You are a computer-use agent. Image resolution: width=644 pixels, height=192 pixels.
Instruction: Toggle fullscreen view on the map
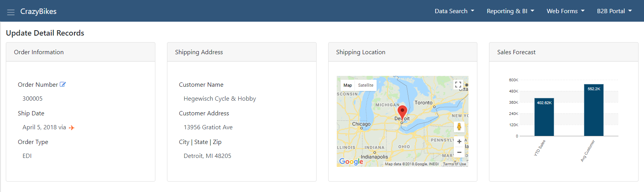[458, 85]
